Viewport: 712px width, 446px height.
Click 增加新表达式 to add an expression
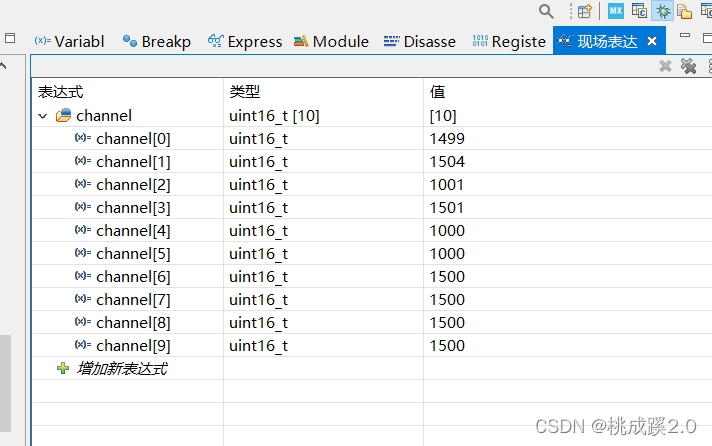click(121, 368)
